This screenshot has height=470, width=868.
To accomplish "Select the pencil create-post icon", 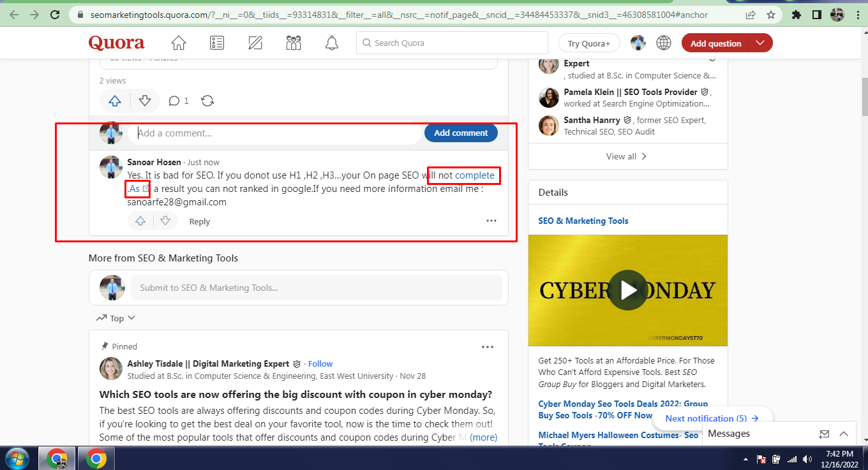I will point(255,43).
